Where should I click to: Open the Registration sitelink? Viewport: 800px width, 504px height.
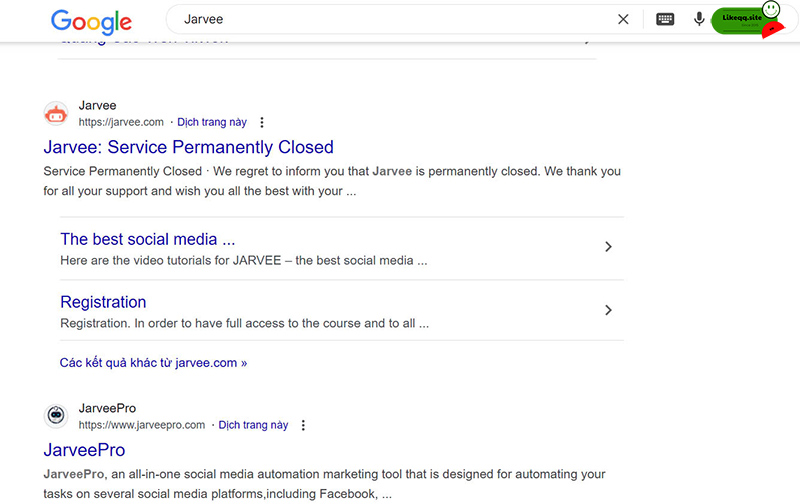[103, 302]
